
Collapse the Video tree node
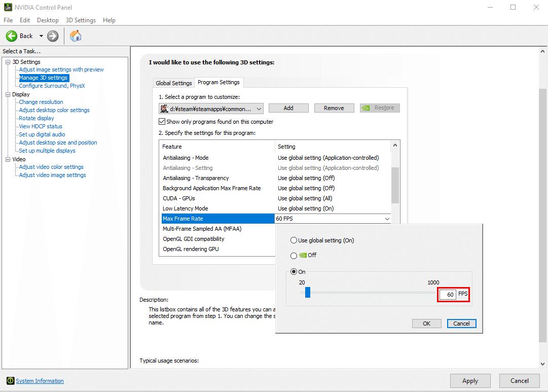coord(8,159)
